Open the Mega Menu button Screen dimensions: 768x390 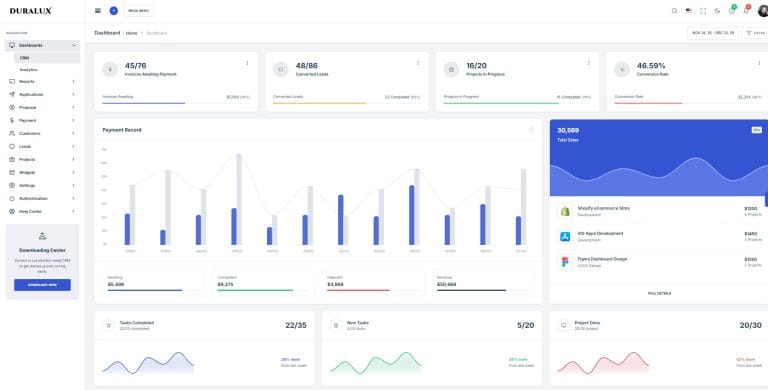coord(138,10)
